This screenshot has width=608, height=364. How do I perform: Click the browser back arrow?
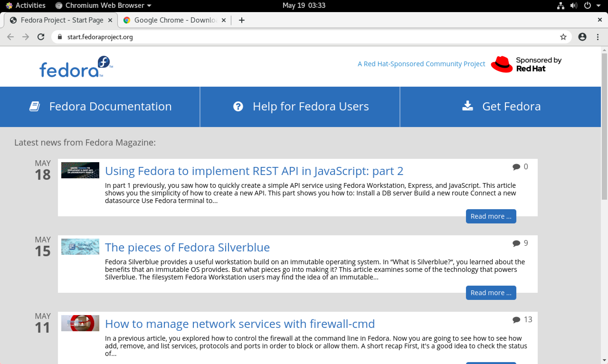10,37
